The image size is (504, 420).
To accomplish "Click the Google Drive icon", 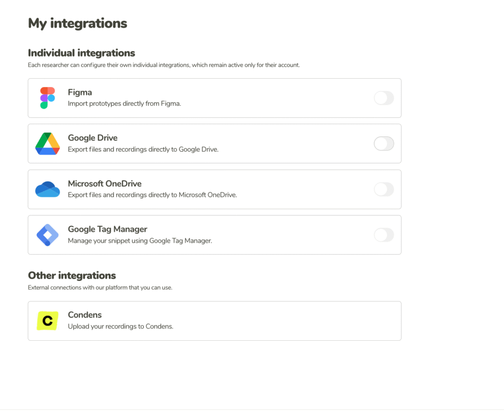I will click(47, 143).
